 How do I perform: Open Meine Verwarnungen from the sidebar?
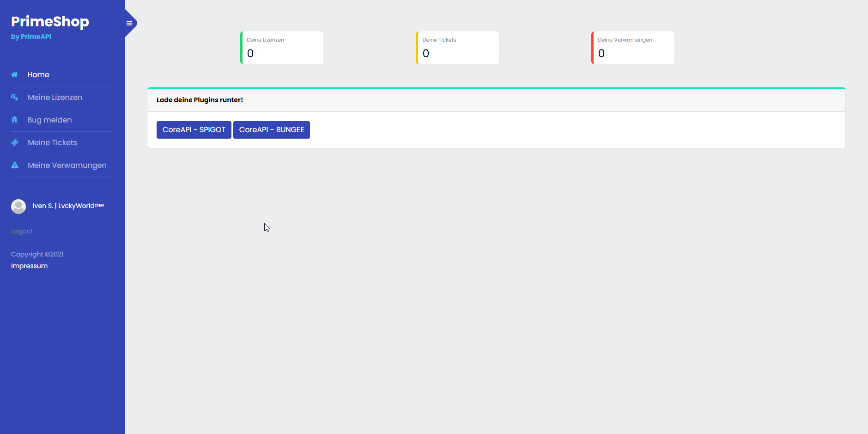[x=67, y=165]
